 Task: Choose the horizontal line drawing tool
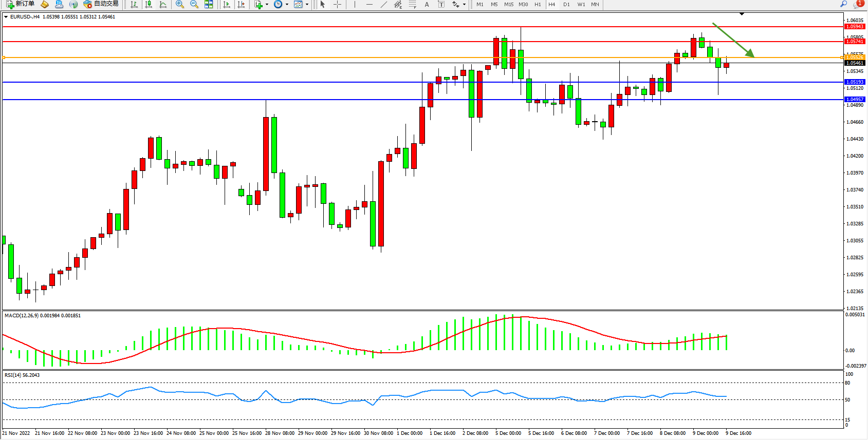[369, 4]
